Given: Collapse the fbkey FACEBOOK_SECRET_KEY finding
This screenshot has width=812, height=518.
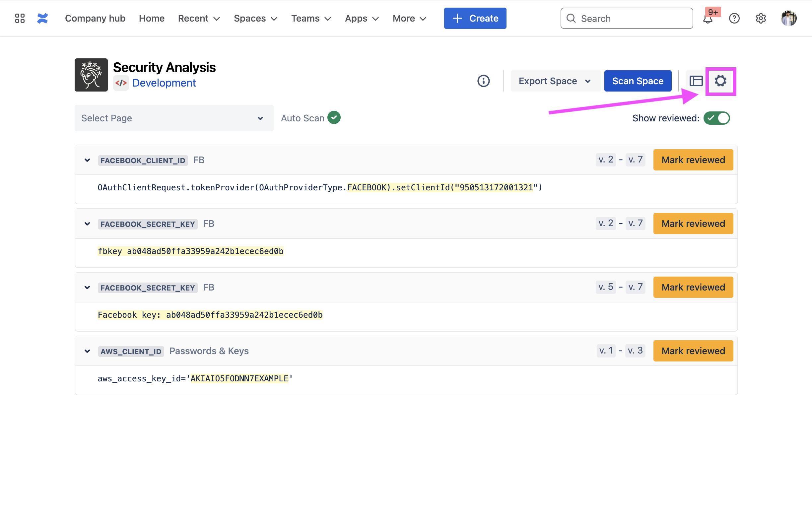Looking at the screenshot, I should (87, 224).
